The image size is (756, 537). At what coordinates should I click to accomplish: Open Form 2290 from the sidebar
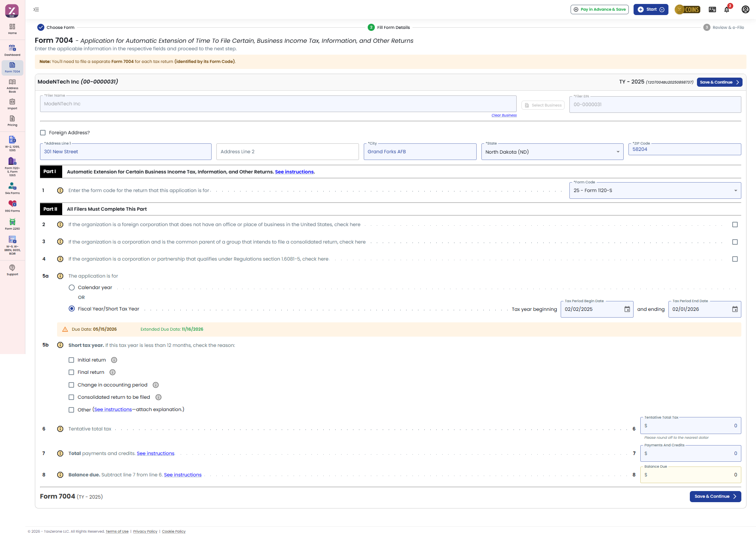pos(12,224)
